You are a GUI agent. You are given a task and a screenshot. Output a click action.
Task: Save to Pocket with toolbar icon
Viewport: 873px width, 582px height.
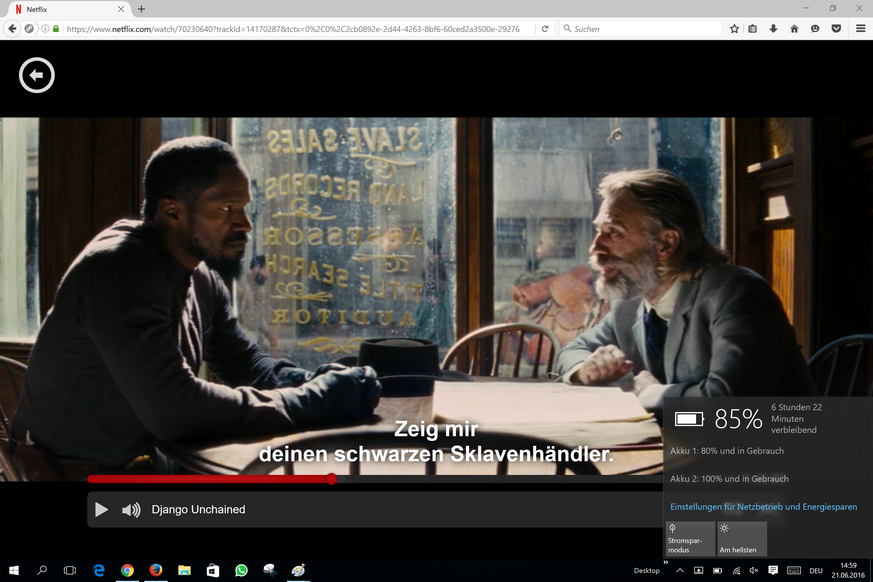[836, 28]
